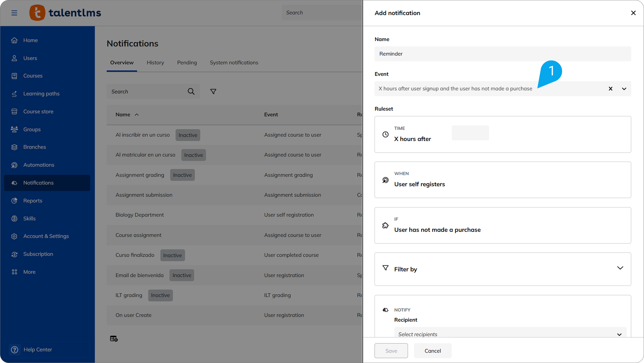Screen dimensions: 644x363
Task: Click the Home sidebar icon
Action: 14,40
